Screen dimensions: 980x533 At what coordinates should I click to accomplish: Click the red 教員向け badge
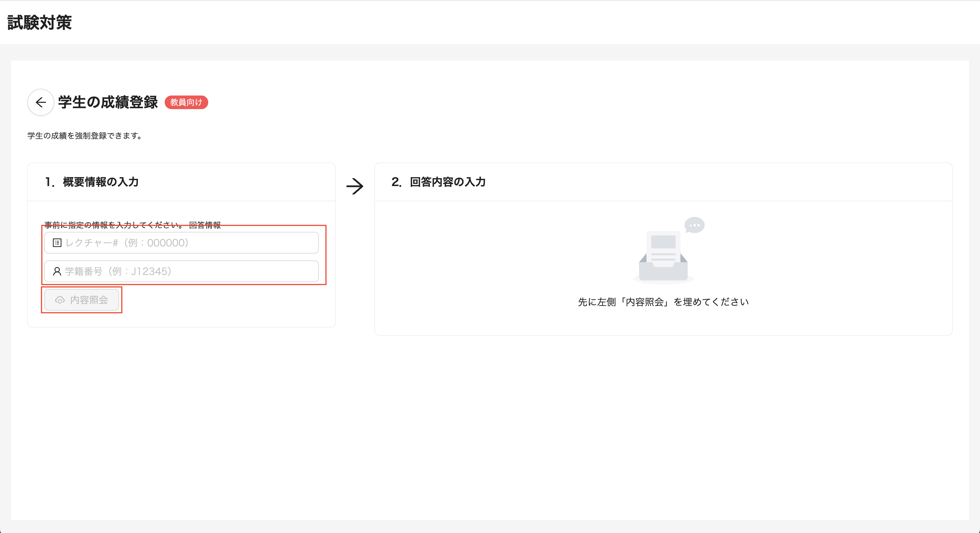(x=186, y=102)
